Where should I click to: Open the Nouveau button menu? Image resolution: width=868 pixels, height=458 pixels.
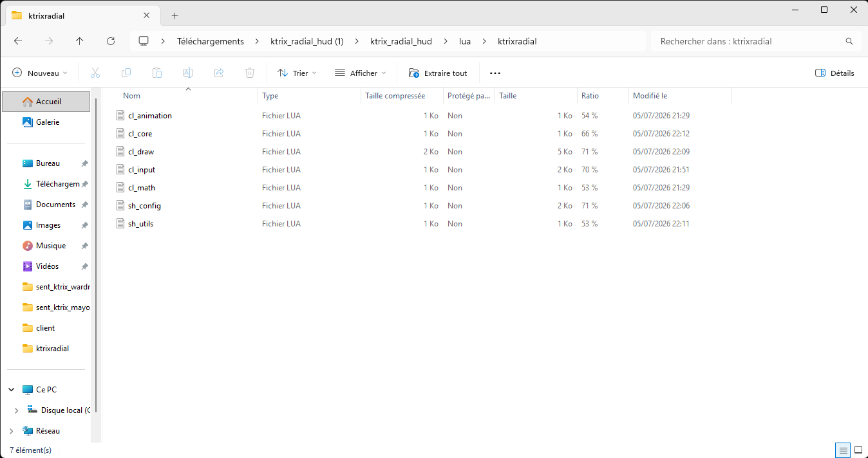tap(40, 73)
